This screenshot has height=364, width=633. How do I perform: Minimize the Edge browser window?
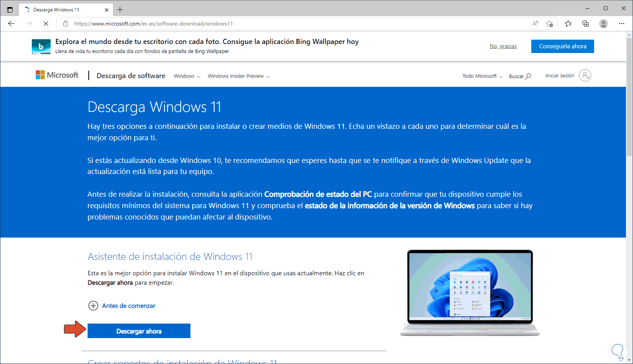(x=587, y=8)
